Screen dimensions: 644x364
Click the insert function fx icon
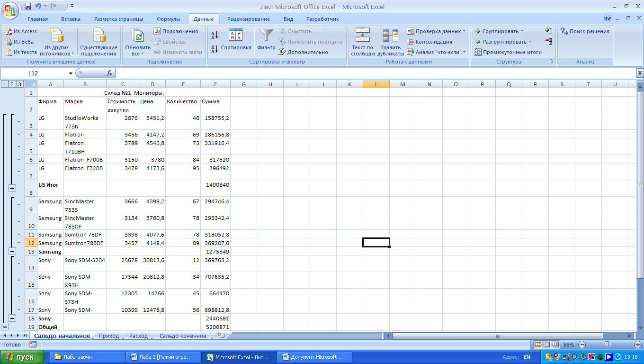109,73
